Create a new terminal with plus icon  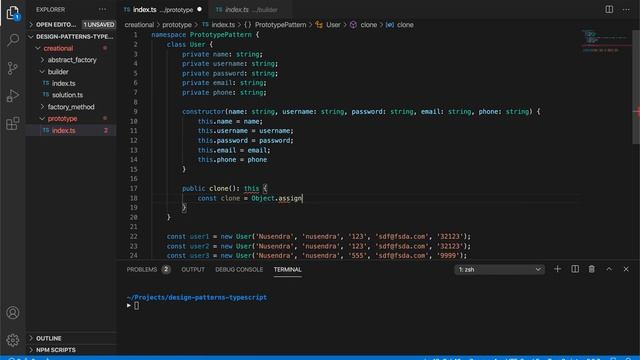(x=557, y=269)
